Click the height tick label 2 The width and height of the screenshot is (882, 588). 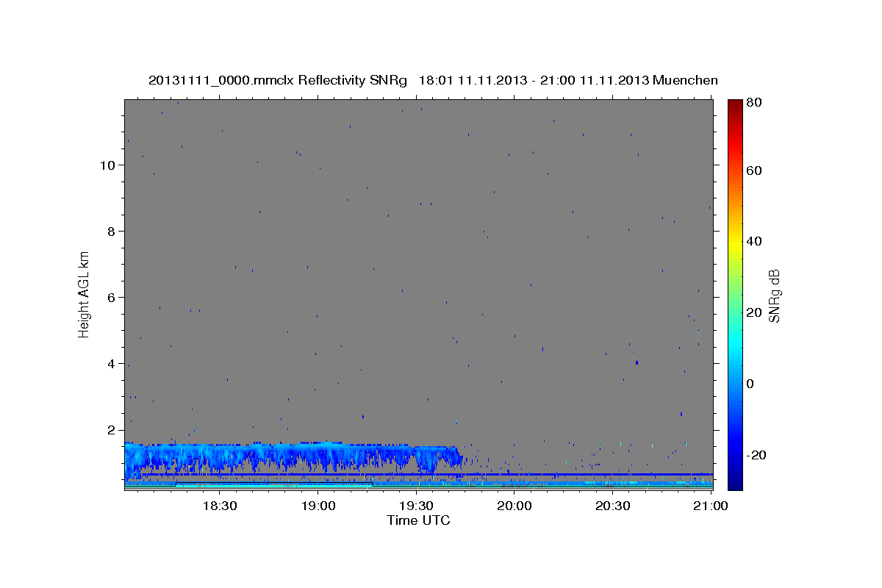(x=110, y=429)
